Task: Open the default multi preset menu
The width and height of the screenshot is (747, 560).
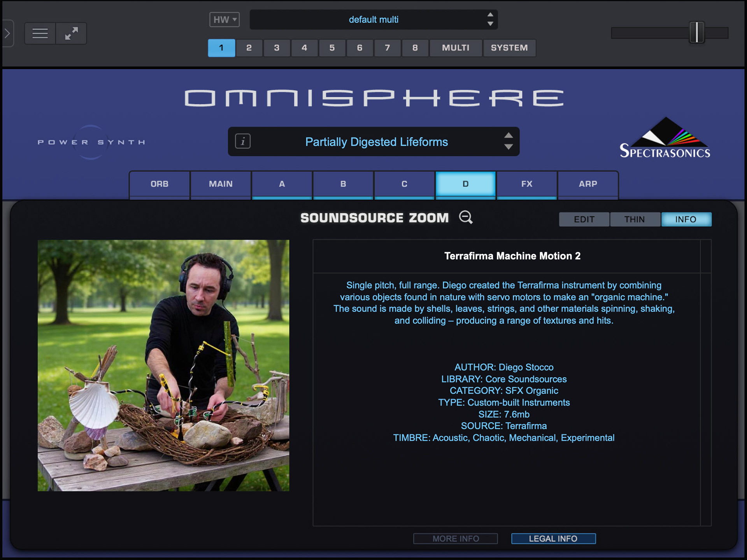Action: (x=373, y=19)
